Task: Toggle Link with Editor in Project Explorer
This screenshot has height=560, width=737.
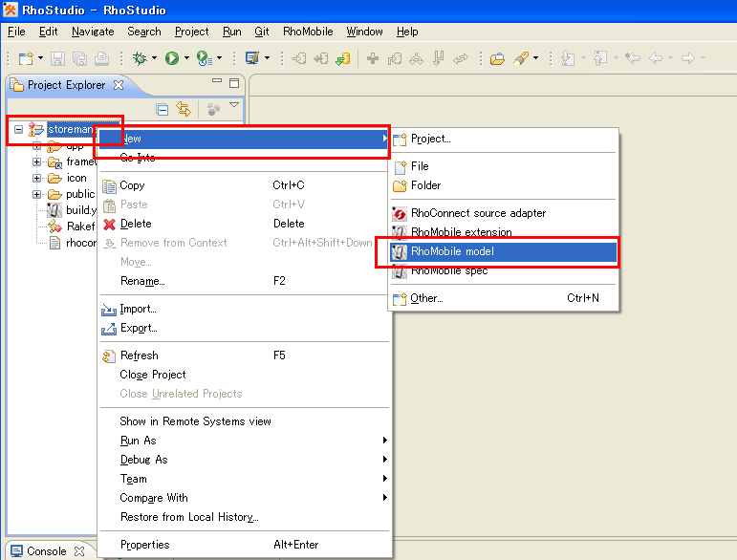Action: point(184,109)
